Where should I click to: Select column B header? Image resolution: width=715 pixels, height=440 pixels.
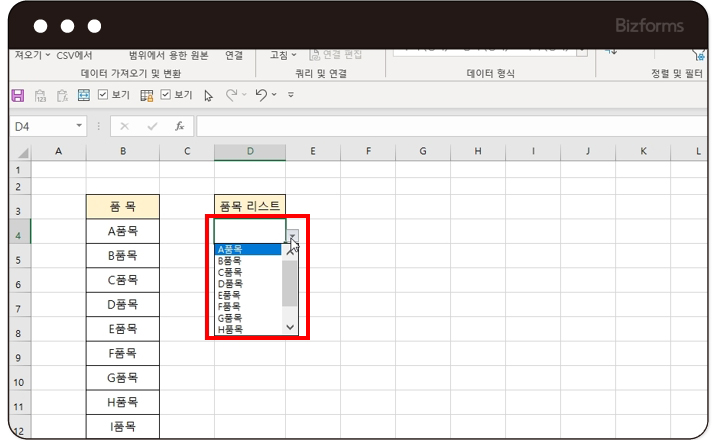123,151
